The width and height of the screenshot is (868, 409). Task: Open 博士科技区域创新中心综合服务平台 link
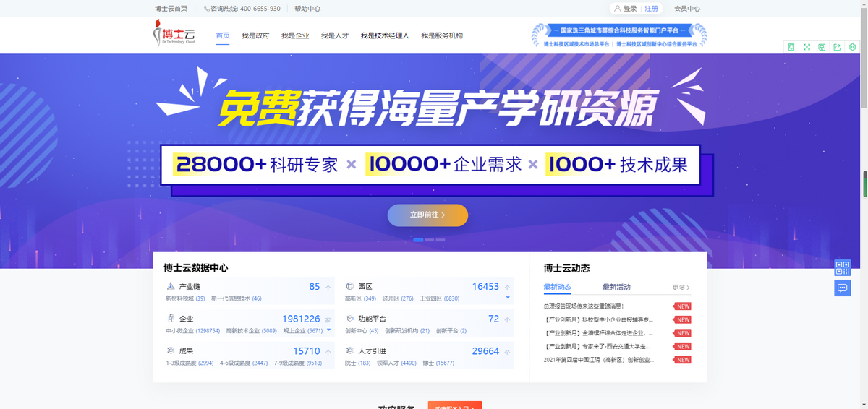click(x=658, y=44)
